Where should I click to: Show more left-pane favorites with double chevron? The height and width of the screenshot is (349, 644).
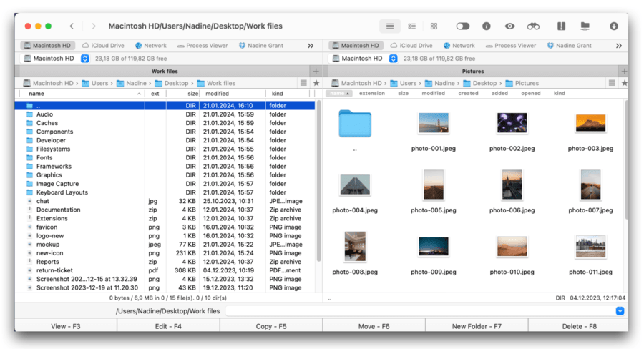(x=311, y=46)
